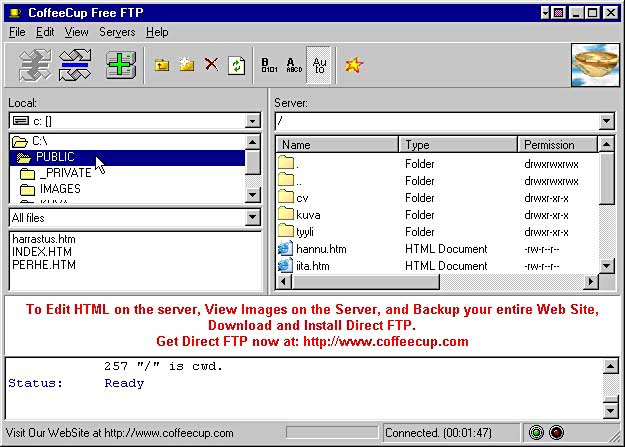Viewport: 625px width, 447px height.
Task: Enable binary transfer mode
Action: pos(269,65)
